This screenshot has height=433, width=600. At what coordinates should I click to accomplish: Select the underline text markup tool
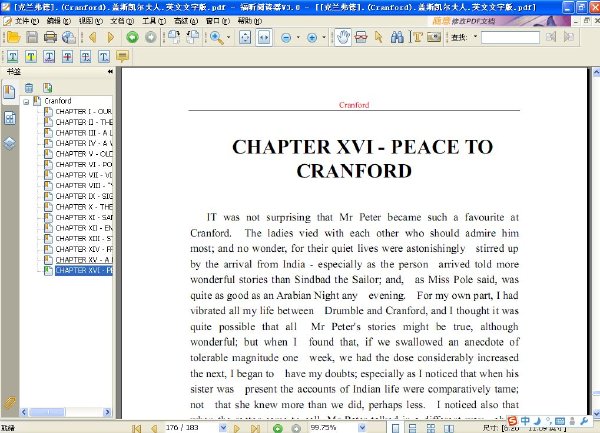pos(12,57)
